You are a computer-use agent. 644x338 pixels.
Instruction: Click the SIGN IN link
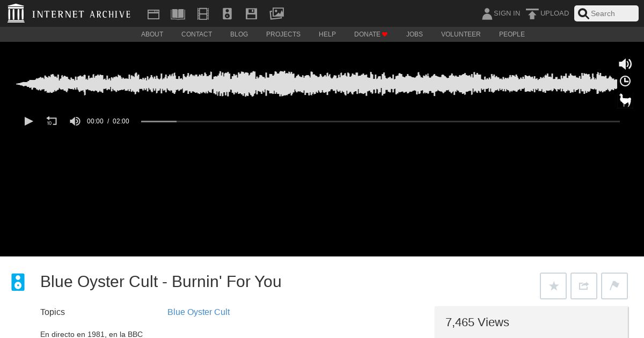[x=507, y=13]
